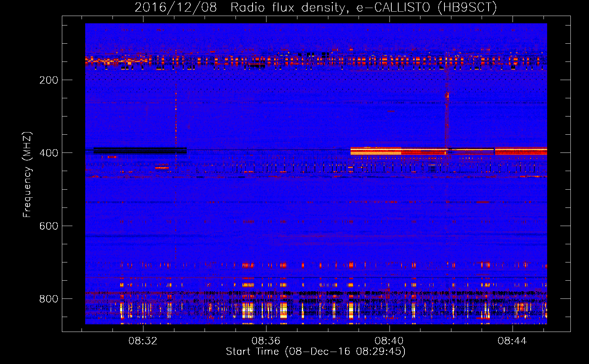Select the 'Frequency (MHZ)' axis label

click(27, 174)
